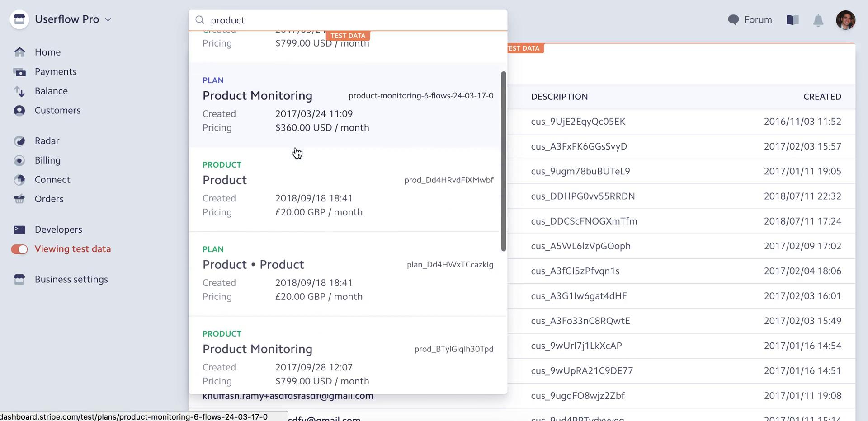868x421 pixels.
Task: Open customer row cus_DDHPG0vv55RRDN
Action: click(681, 196)
